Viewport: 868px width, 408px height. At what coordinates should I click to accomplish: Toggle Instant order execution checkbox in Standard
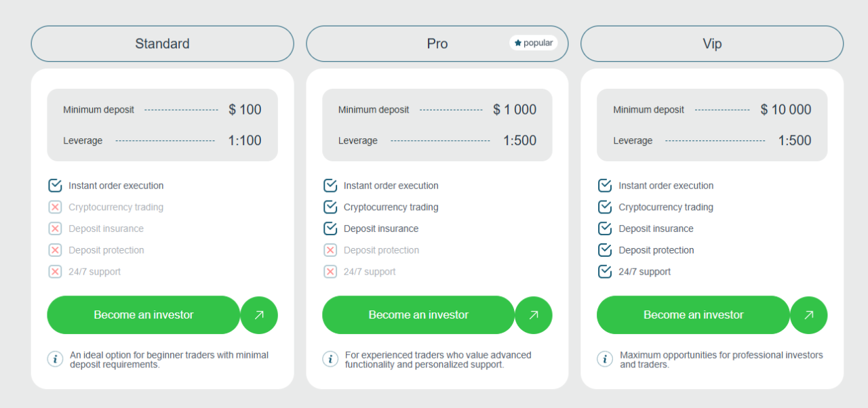[56, 186]
